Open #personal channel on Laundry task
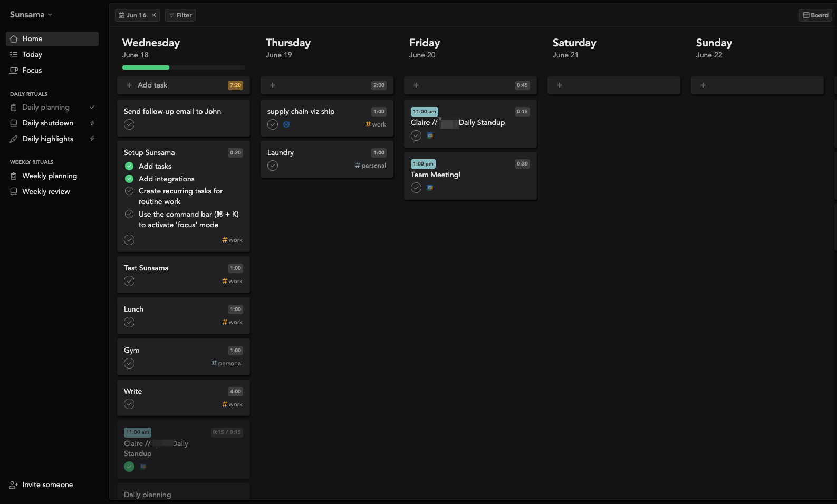837x504 pixels. [x=371, y=166]
